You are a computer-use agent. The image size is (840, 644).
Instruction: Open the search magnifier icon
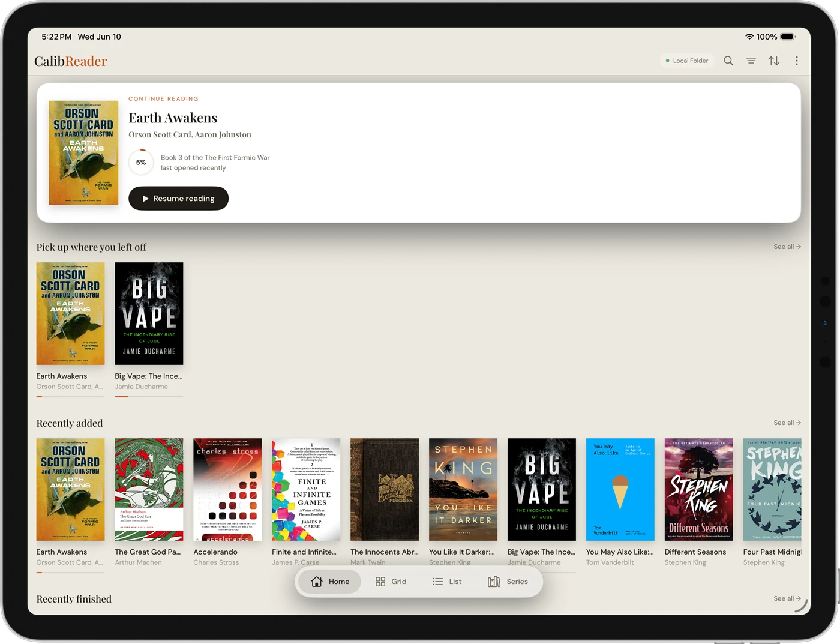point(728,61)
